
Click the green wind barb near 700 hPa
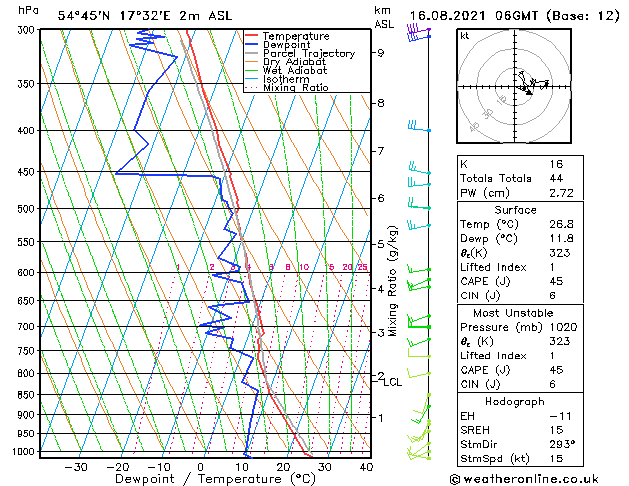pyautogui.click(x=418, y=323)
